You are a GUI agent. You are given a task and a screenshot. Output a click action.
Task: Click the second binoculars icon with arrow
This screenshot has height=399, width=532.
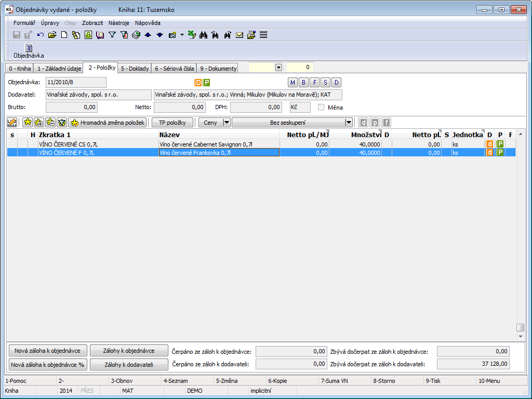point(215,35)
